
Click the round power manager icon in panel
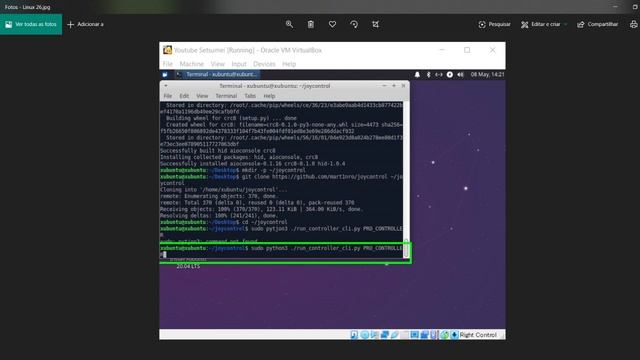[449, 75]
